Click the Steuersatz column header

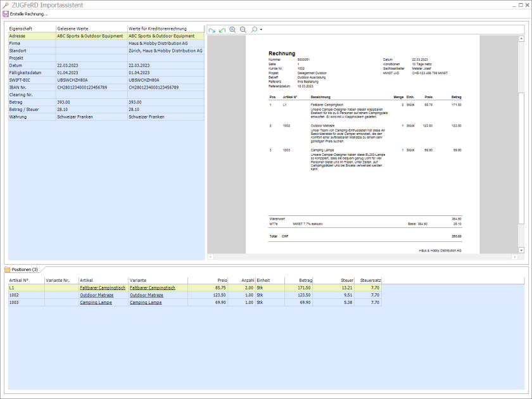tap(370, 279)
